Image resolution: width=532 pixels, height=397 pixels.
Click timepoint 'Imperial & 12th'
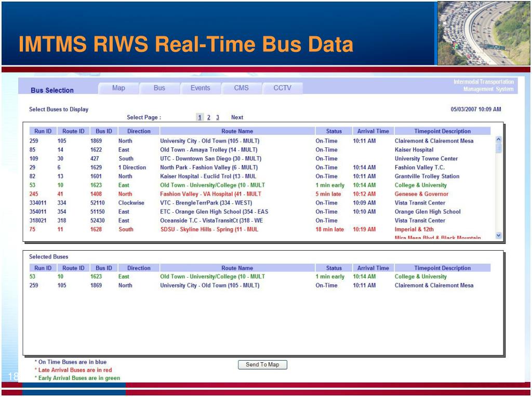click(x=414, y=229)
